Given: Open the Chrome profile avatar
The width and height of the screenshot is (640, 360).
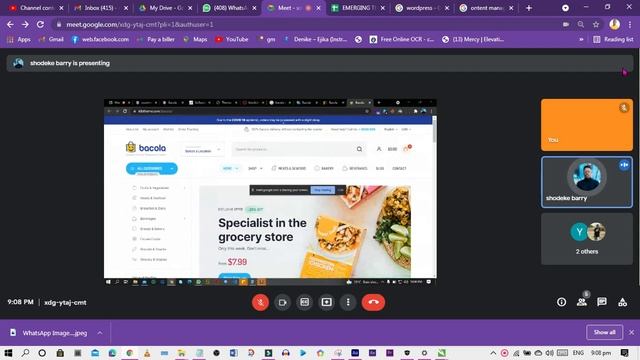Looking at the screenshot, I should pos(615,24).
